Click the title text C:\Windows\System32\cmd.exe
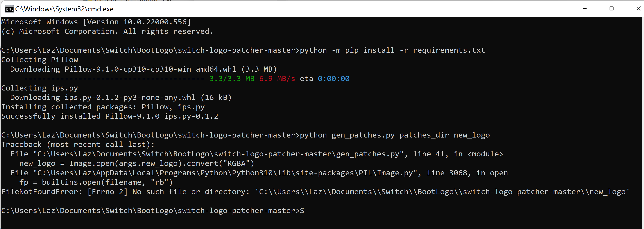 point(64,9)
